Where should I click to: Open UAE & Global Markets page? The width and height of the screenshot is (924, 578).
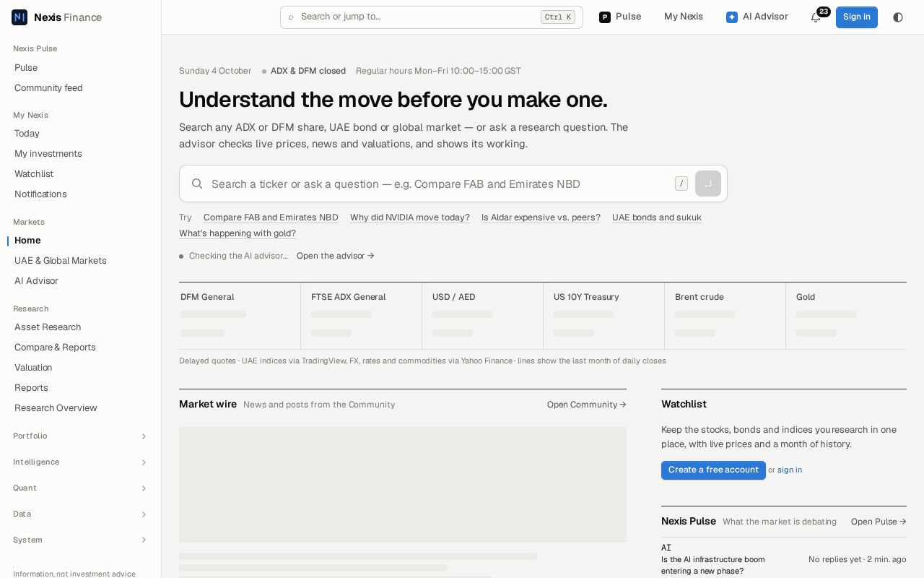pyautogui.click(x=61, y=261)
